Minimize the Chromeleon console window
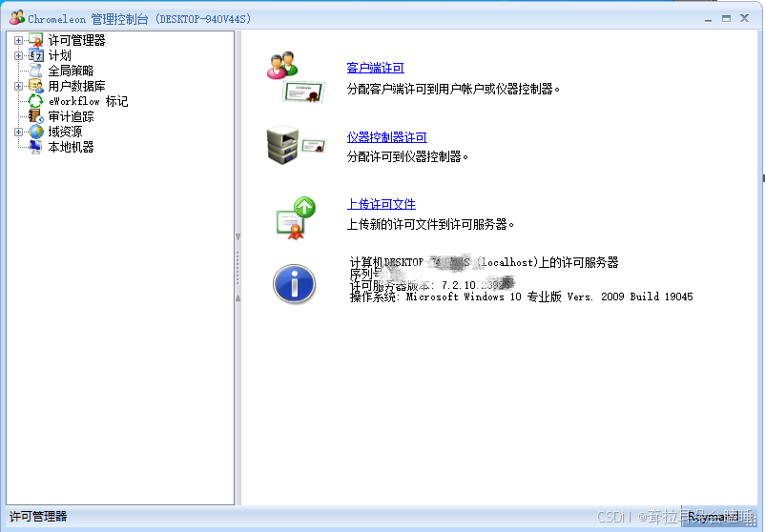Image resolution: width=765 pixels, height=532 pixels. (x=708, y=19)
